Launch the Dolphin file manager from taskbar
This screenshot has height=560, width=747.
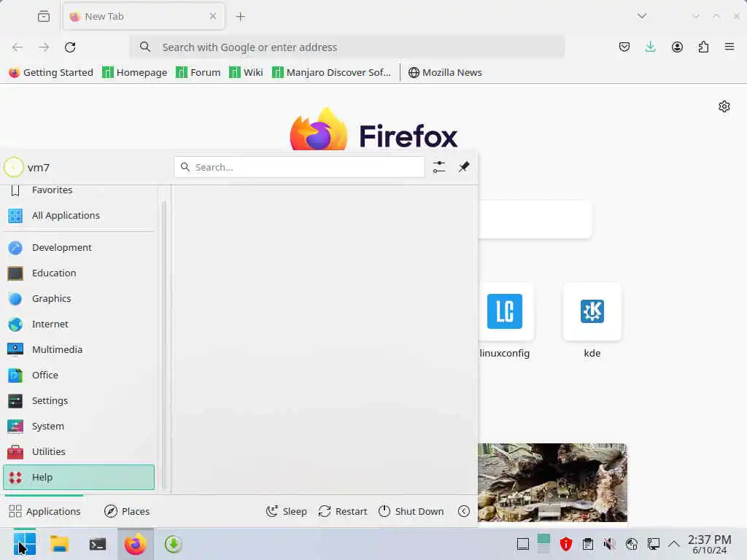click(x=60, y=544)
